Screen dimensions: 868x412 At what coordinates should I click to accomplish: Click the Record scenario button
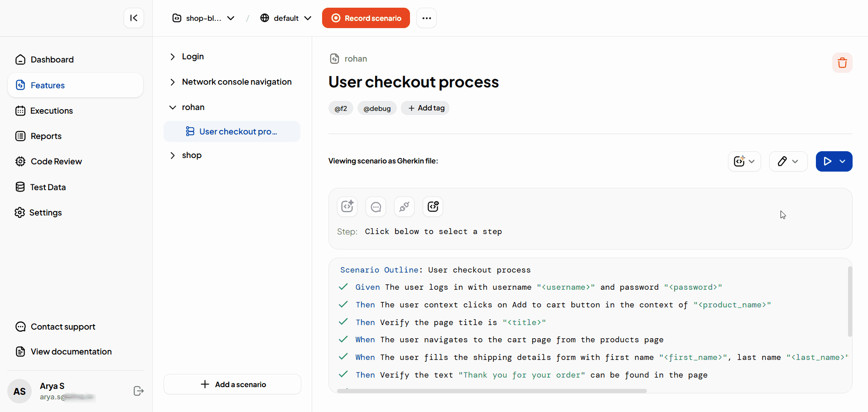click(x=366, y=18)
